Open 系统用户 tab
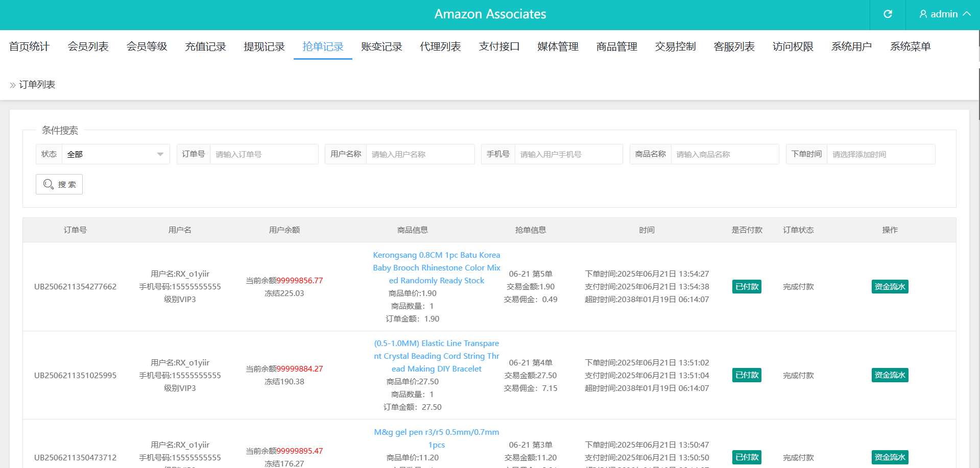980x468 pixels. point(851,46)
